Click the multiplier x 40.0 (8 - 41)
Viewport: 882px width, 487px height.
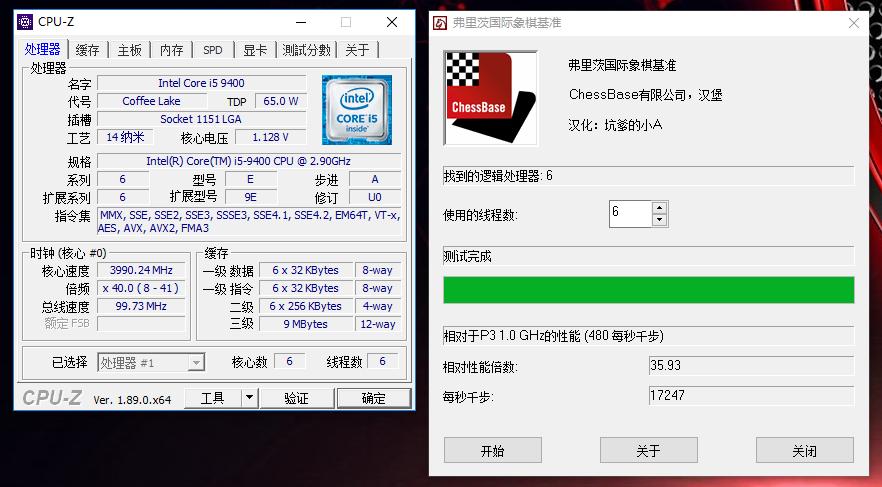(x=141, y=288)
